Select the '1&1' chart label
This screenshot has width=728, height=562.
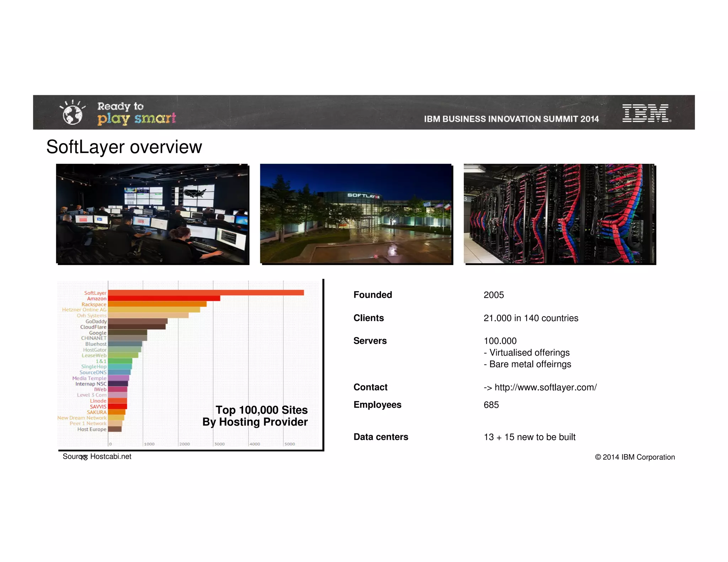pos(101,361)
